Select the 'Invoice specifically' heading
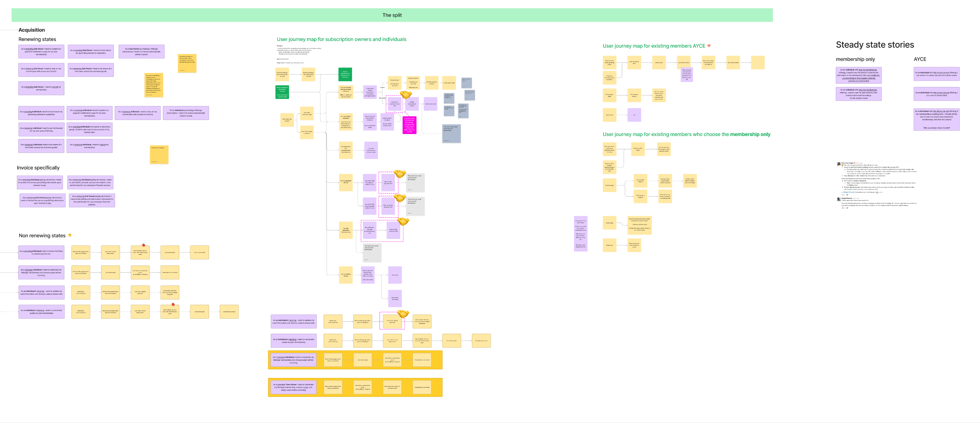This screenshot has width=980, height=423. click(x=38, y=168)
